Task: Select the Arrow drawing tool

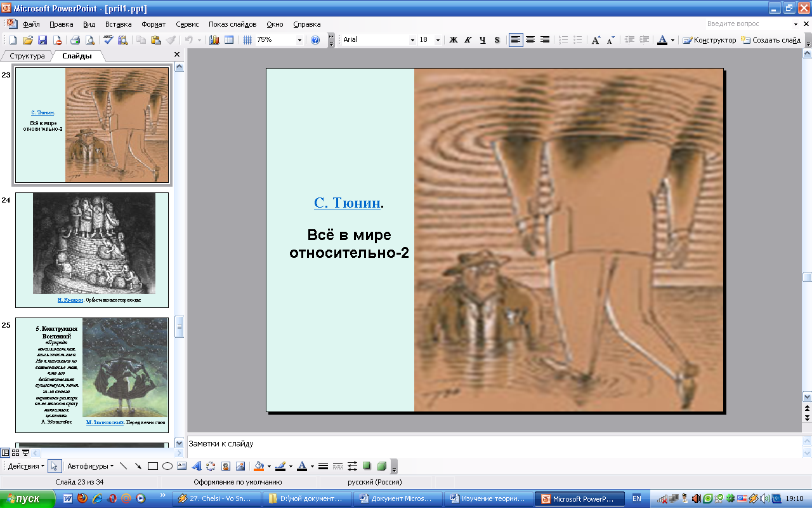Action: [x=138, y=466]
